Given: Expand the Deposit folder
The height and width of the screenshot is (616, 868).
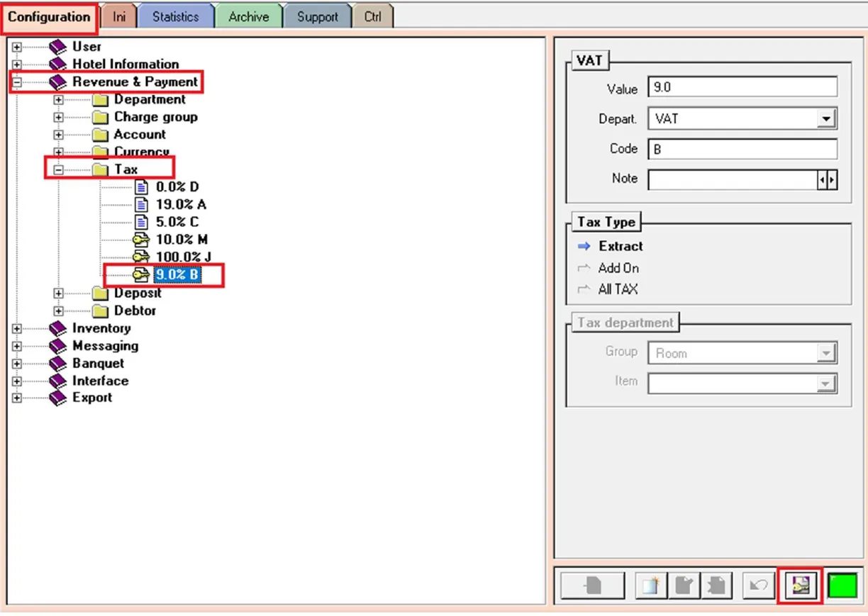Looking at the screenshot, I should [x=58, y=293].
